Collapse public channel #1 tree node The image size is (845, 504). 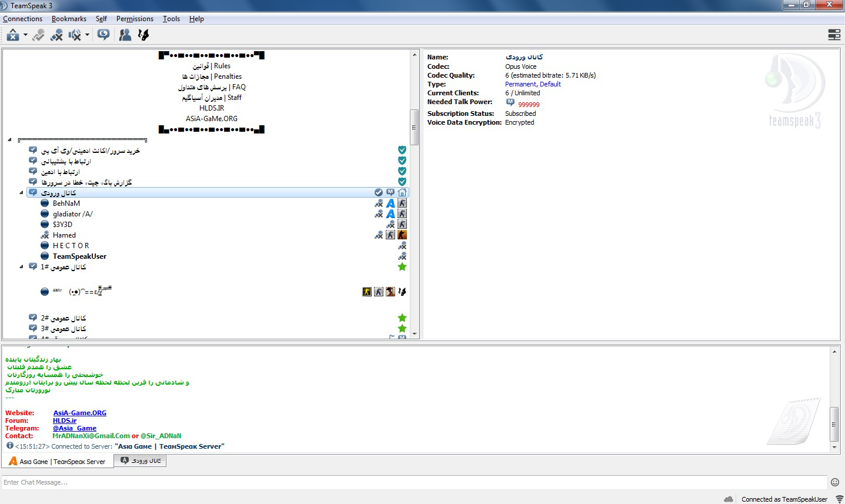(22, 267)
